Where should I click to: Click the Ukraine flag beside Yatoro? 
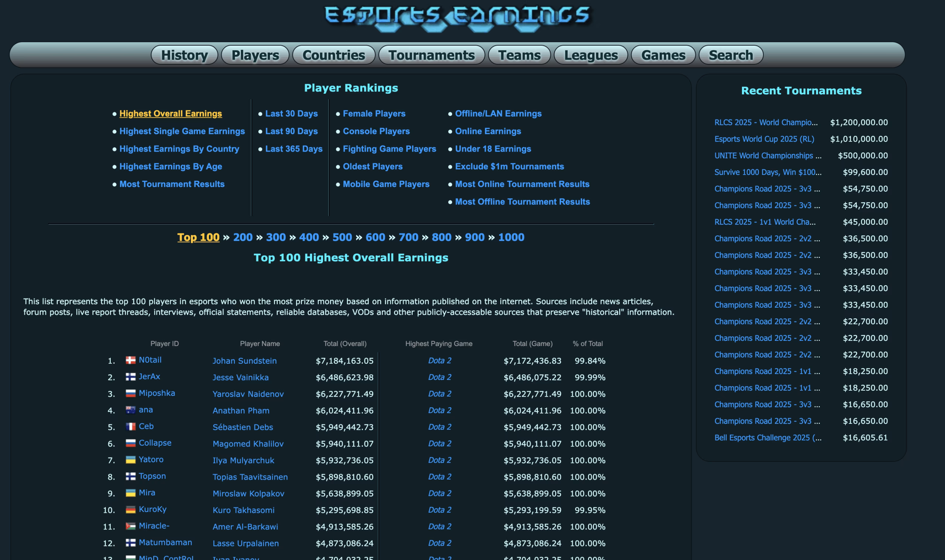tap(131, 460)
